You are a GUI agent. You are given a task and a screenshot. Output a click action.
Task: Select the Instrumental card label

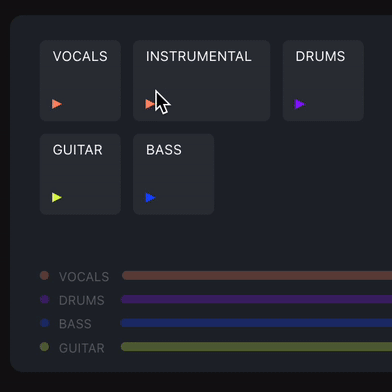[x=199, y=56]
